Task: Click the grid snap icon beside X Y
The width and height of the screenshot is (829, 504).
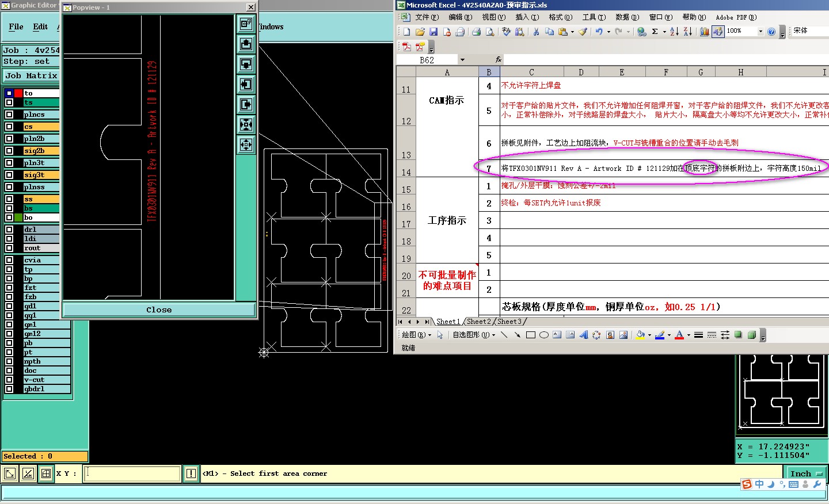Action: (x=46, y=474)
